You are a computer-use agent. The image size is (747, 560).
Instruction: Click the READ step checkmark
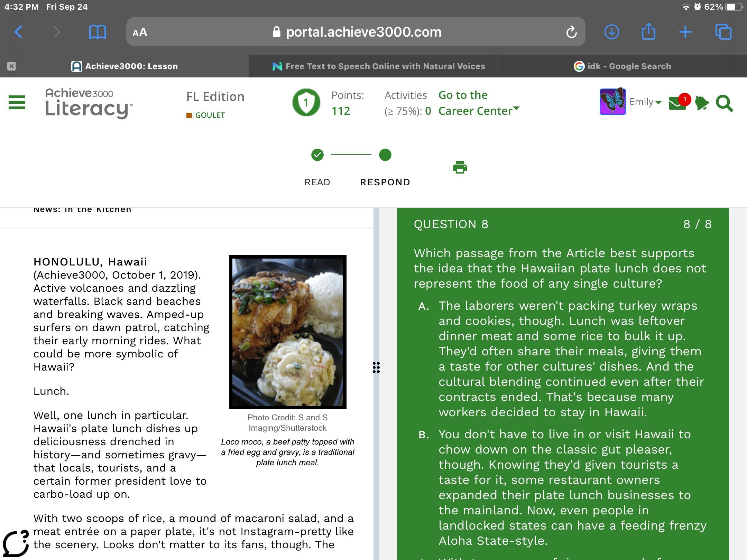[x=317, y=155]
